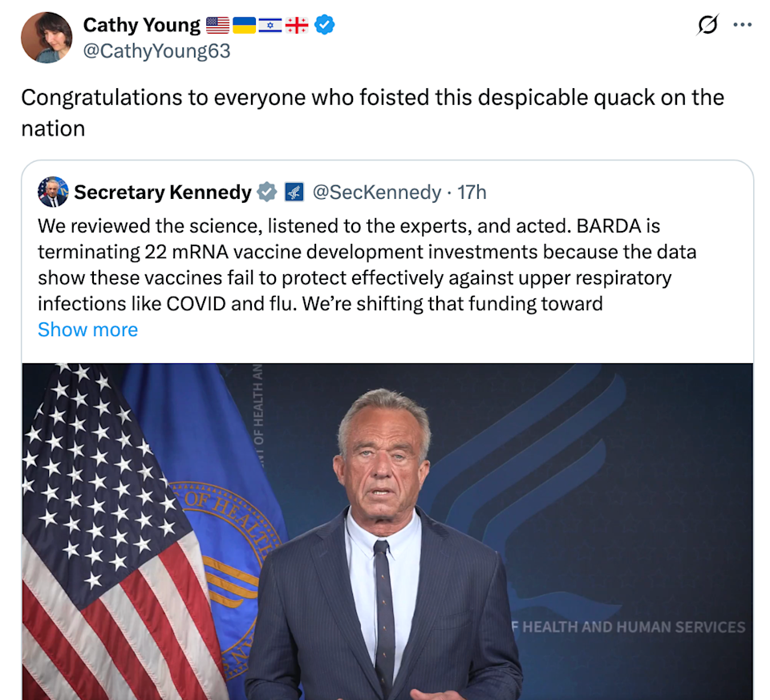This screenshot has width=770, height=700.
Task: Open the Secretary Kennedy display name
Action: pos(163,192)
